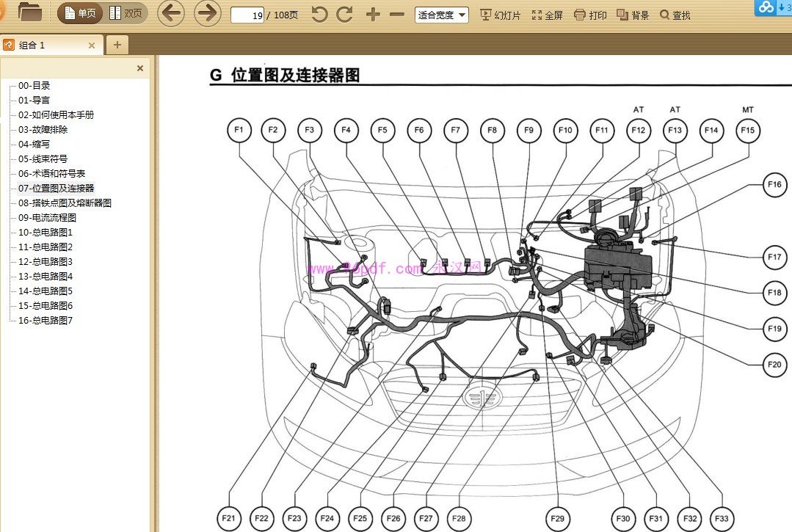
Task: Open file with the folder icon
Action: 30,12
